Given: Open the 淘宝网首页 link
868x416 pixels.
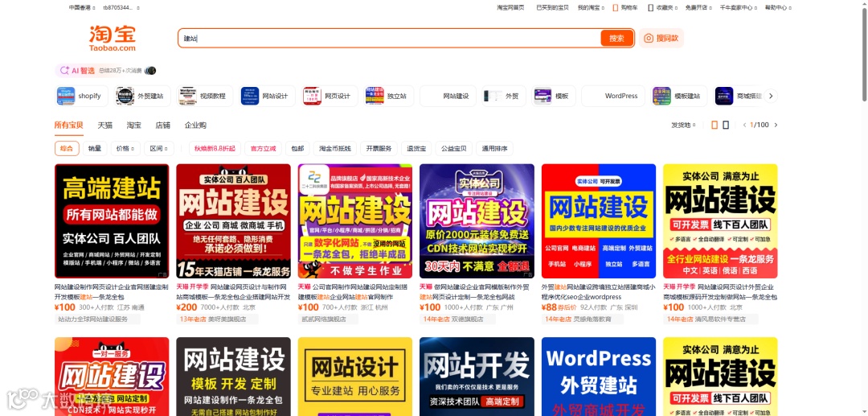Looking at the screenshot, I should [510, 8].
